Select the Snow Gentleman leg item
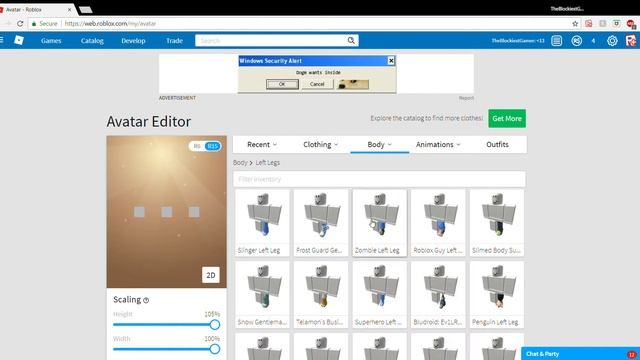 (x=262, y=295)
